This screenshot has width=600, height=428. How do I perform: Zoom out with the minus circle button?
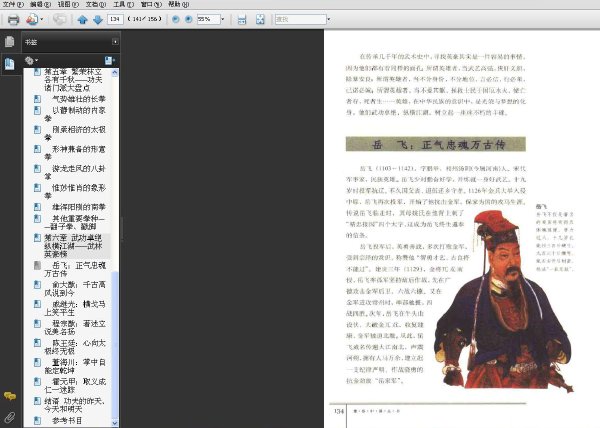[x=176, y=19]
